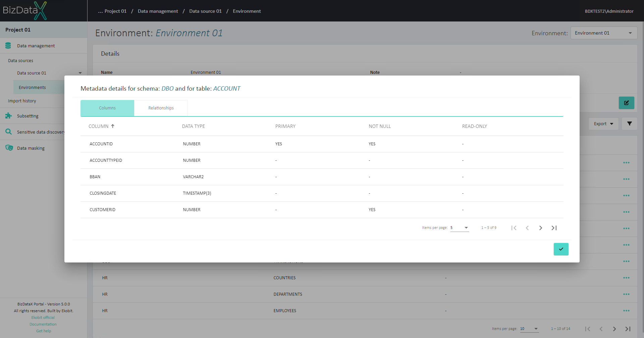Open the row menu for EMPLOYEES
This screenshot has width=644, height=338.
click(x=626, y=311)
